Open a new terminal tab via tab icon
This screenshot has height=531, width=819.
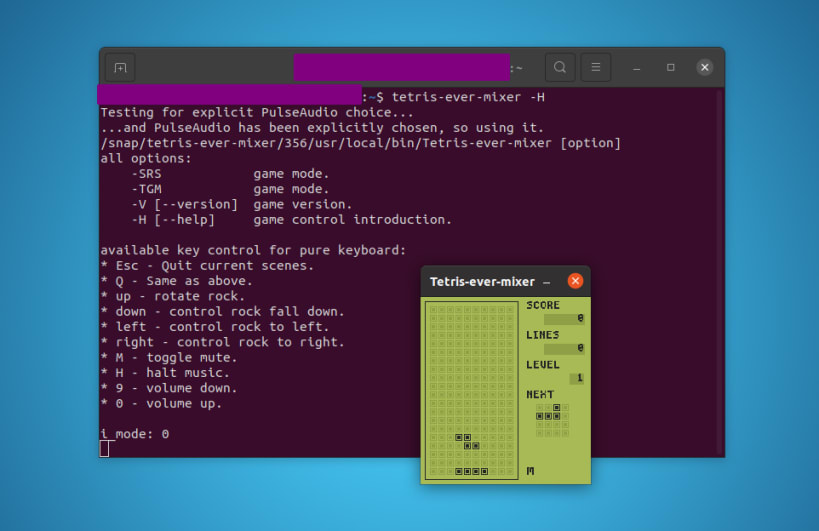pos(120,68)
